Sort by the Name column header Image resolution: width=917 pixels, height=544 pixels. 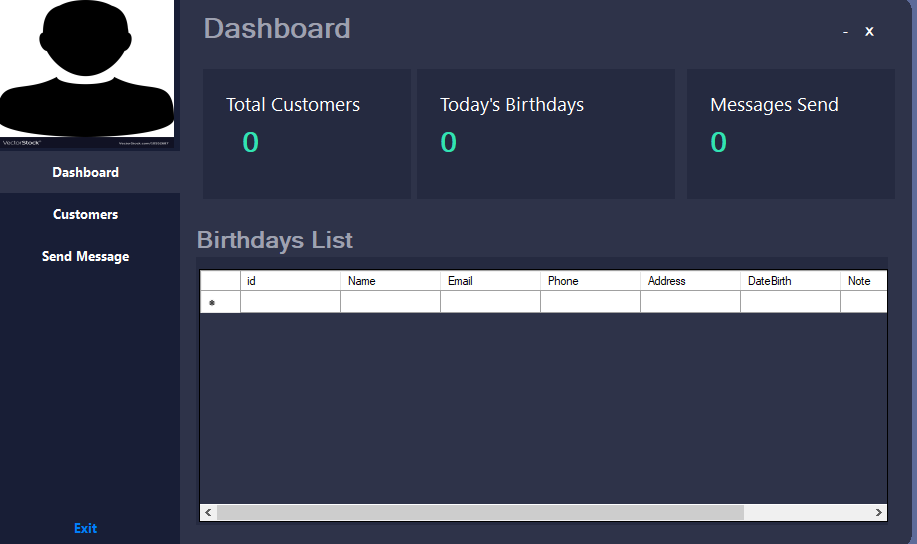(x=390, y=281)
